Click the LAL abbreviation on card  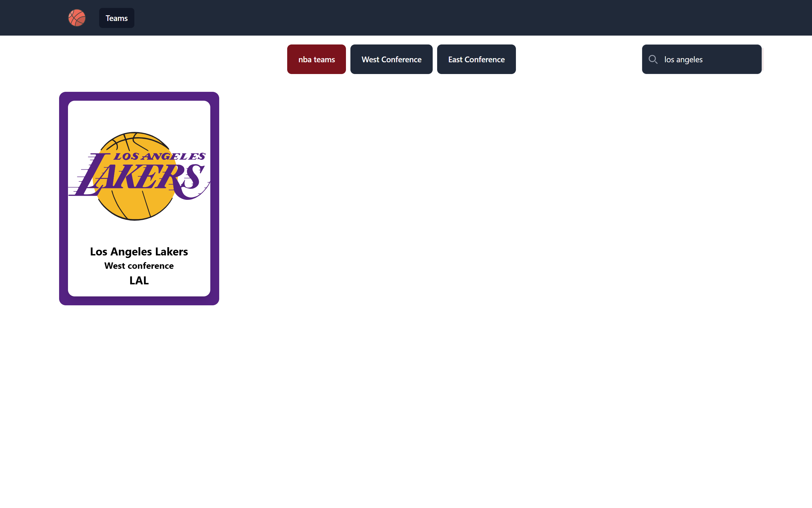pos(139,280)
